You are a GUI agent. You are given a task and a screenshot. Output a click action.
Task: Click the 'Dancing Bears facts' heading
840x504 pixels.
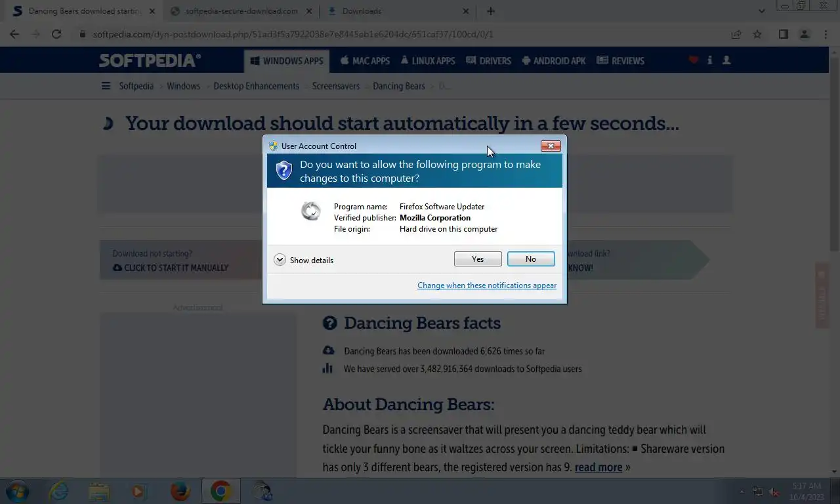(x=422, y=323)
